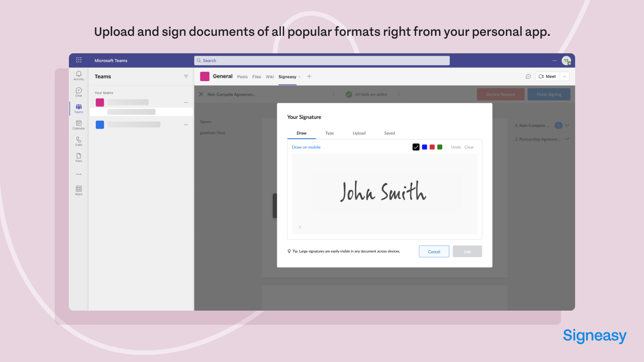Click the 'All fields are added' status
The height and width of the screenshot is (362, 644).
[x=366, y=94]
